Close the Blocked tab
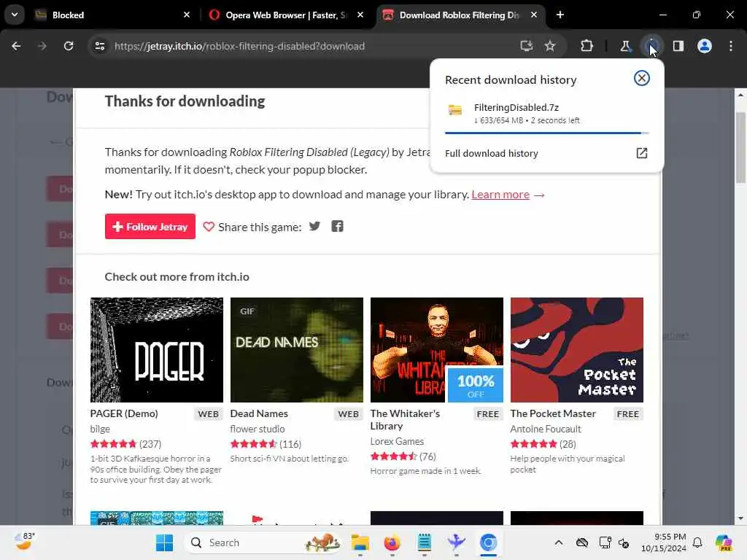747x560 pixels. pyautogui.click(x=186, y=15)
